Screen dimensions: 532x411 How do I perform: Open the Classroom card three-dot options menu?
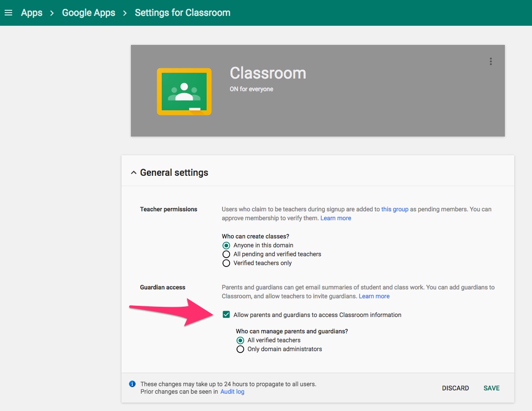pyautogui.click(x=490, y=61)
